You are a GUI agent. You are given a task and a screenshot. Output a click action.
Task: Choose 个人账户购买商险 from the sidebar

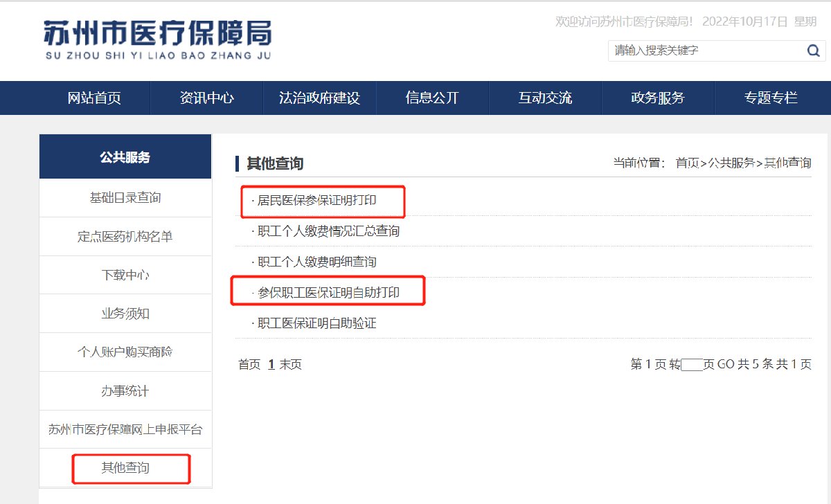[125, 352]
